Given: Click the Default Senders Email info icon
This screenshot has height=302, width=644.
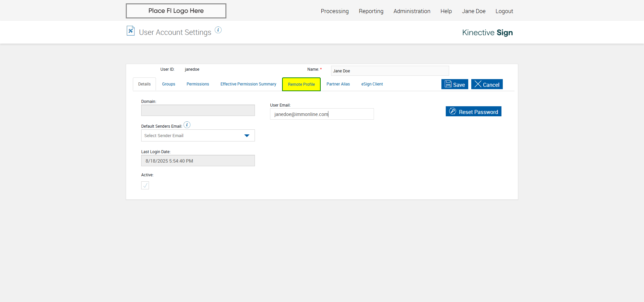Looking at the screenshot, I should pos(187,125).
